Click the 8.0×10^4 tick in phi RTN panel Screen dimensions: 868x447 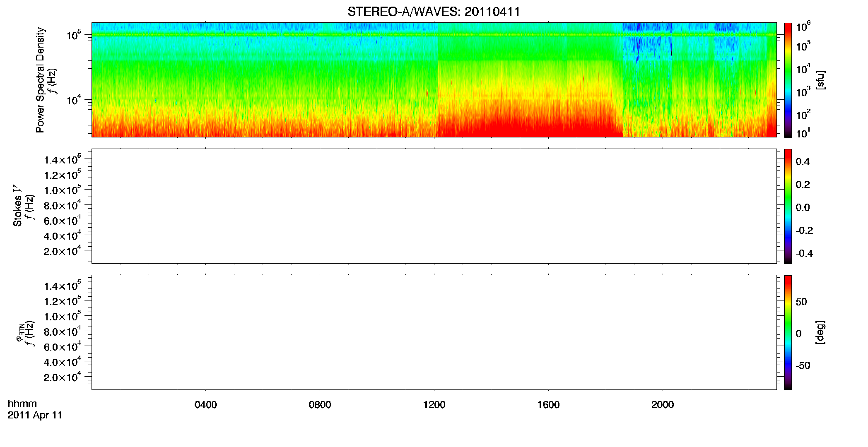click(x=63, y=331)
